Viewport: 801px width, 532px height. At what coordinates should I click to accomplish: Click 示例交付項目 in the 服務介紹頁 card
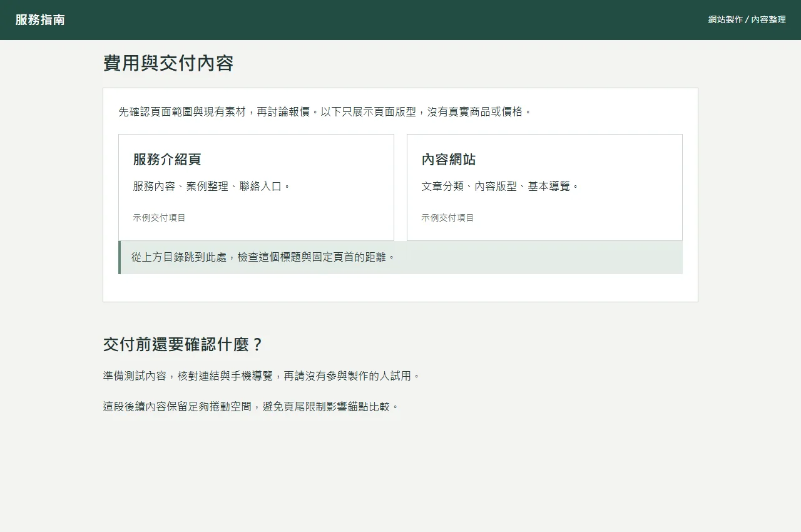click(x=159, y=218)
